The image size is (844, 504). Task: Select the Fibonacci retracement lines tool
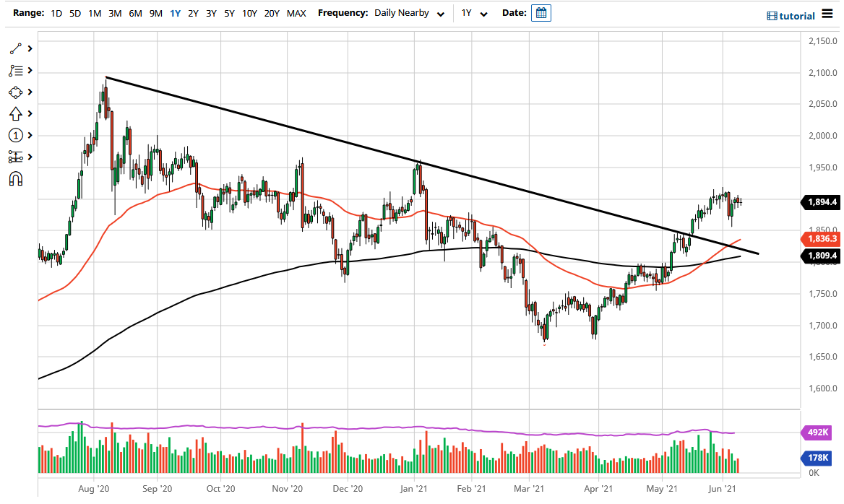(16, 71)
